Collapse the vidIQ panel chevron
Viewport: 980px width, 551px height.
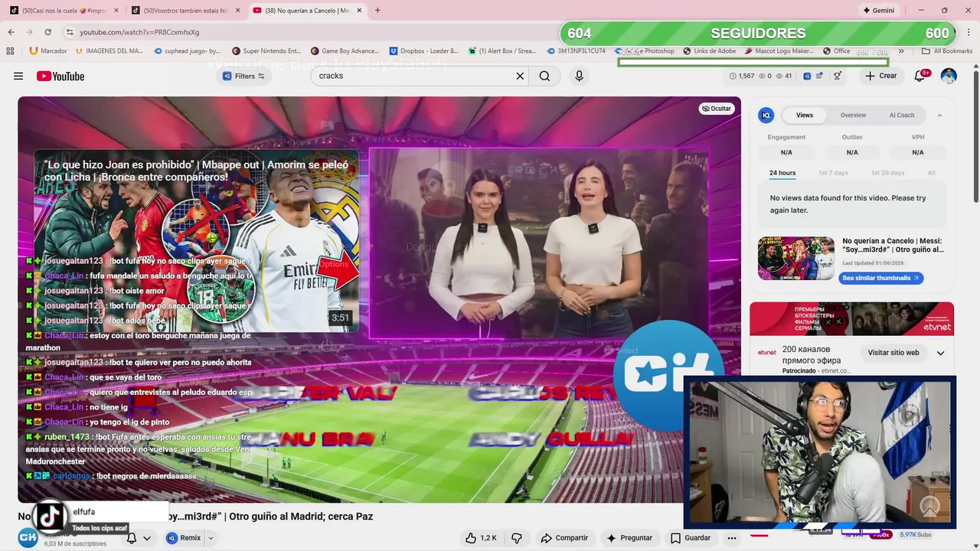(939, 116)
